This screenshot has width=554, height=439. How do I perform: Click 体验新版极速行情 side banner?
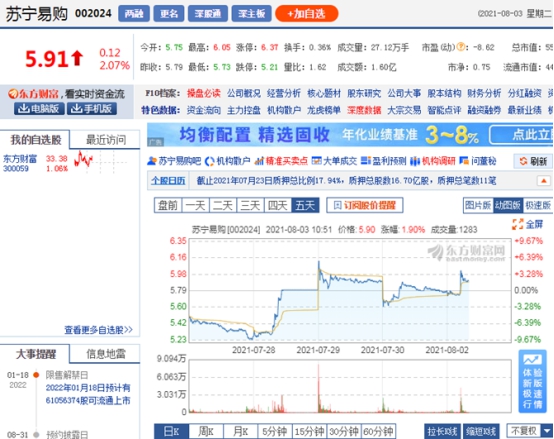tap(532, 381)
